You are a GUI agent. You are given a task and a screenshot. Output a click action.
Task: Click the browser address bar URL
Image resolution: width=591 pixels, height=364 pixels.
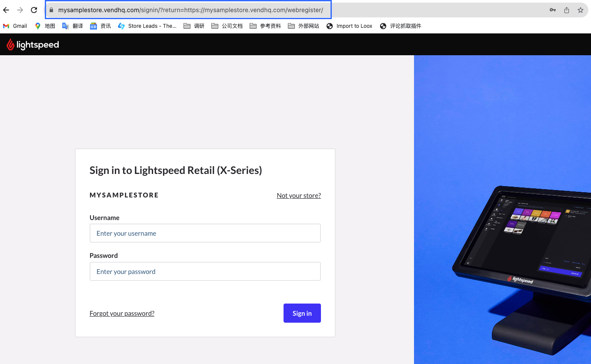190,10
